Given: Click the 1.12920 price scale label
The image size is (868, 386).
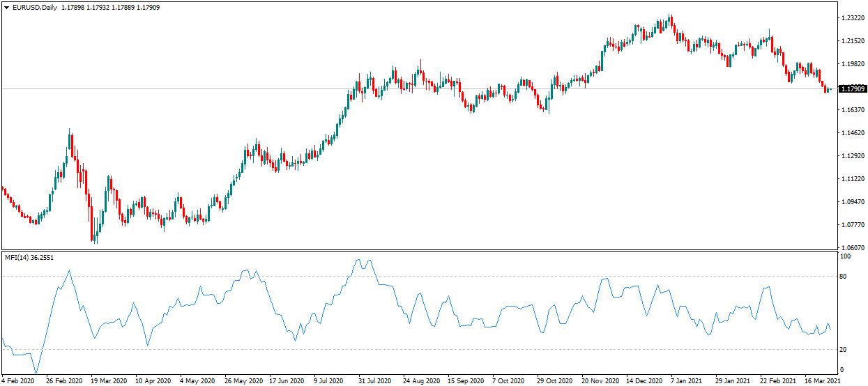Looking at the screenshot, I should click(853, 156).
